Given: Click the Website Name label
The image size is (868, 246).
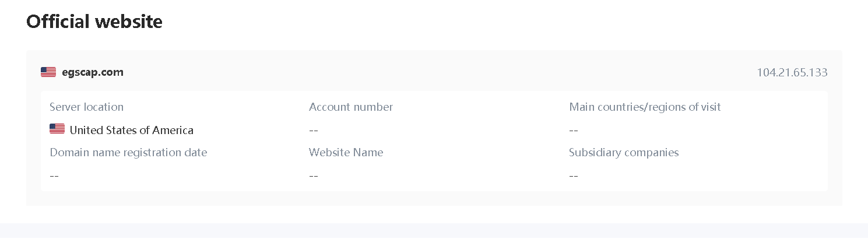Looking at the screenshot, I should [346, 152].
